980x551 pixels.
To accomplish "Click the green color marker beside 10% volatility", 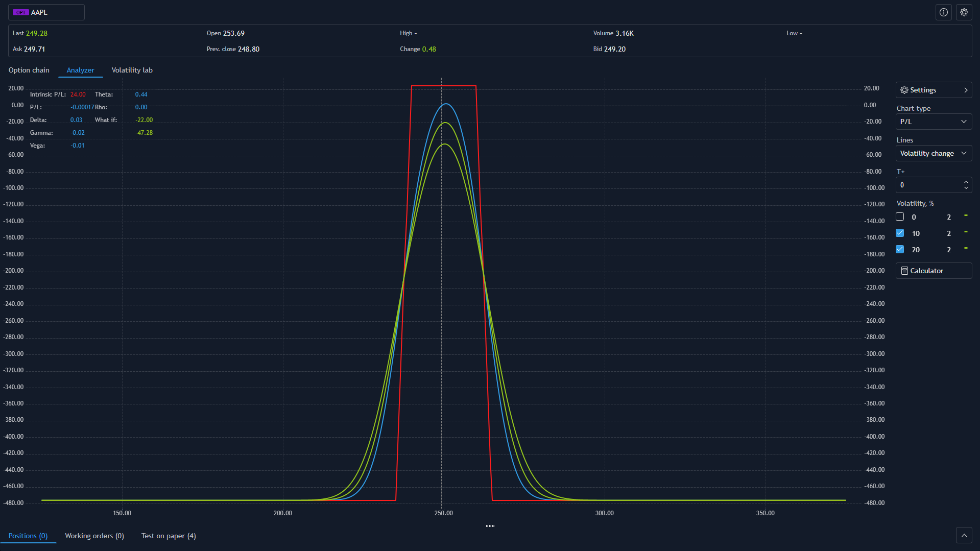I will click(x=966, y=233).
